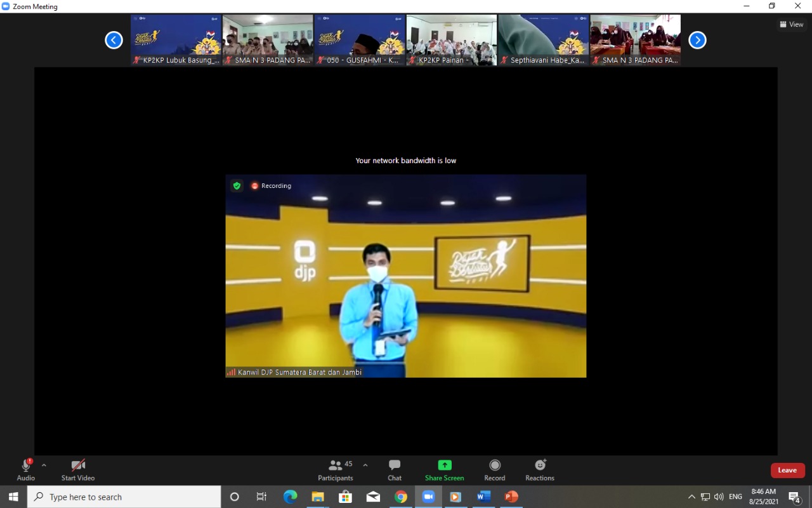Show next participant thumbnails with right arrow
This screenshot has width=812, height=508.
697,40
